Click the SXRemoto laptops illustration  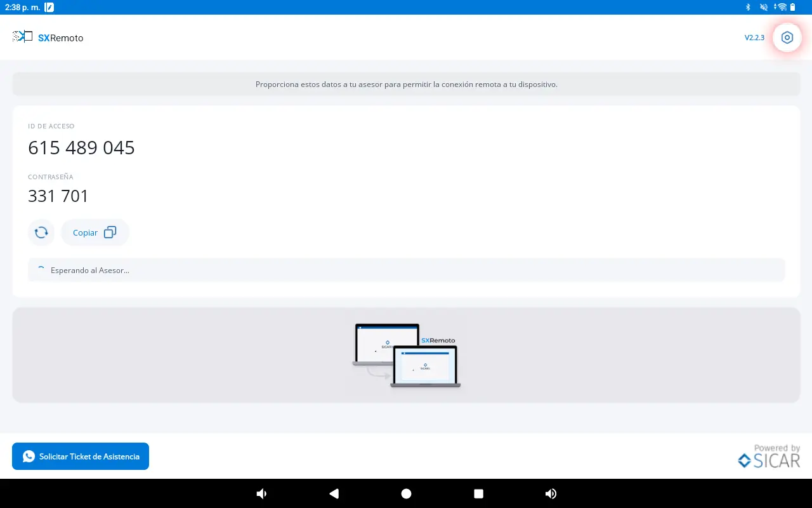pos(406,356)
